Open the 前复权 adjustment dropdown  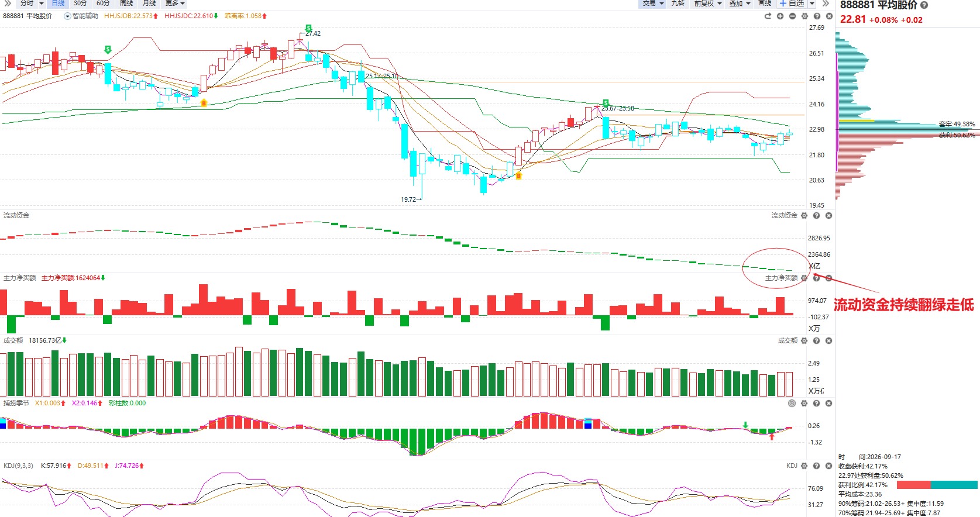(708, 4)
